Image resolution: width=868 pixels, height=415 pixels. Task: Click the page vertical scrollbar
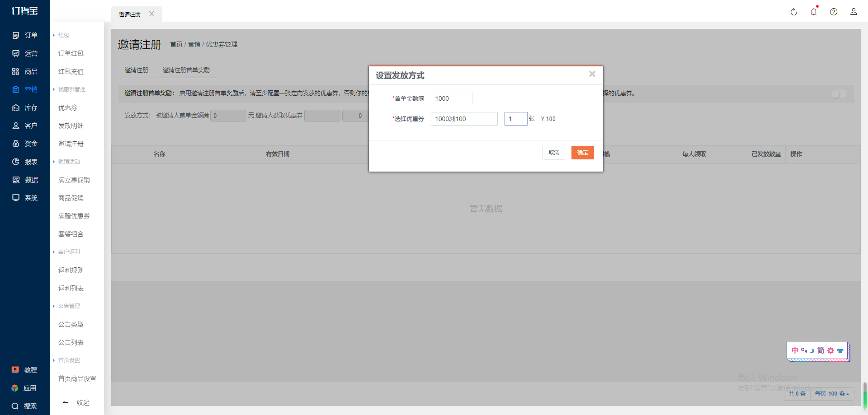point(865,395)
